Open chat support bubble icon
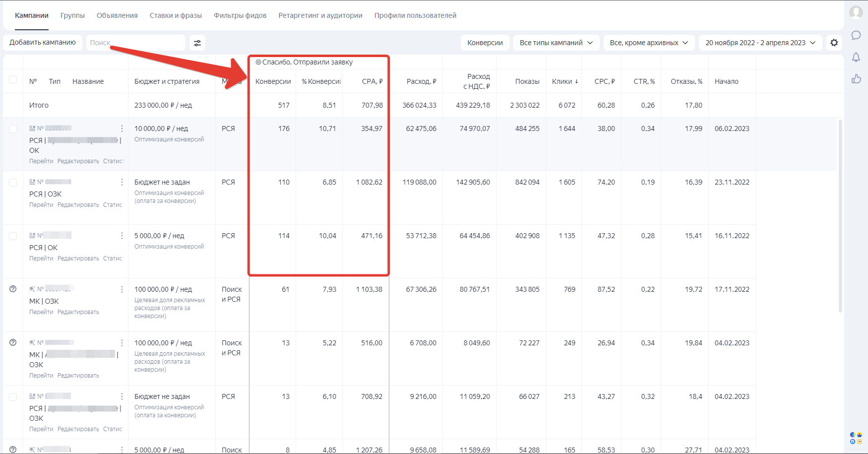This screenshot has width=868, height=454. tap(856, 35)
